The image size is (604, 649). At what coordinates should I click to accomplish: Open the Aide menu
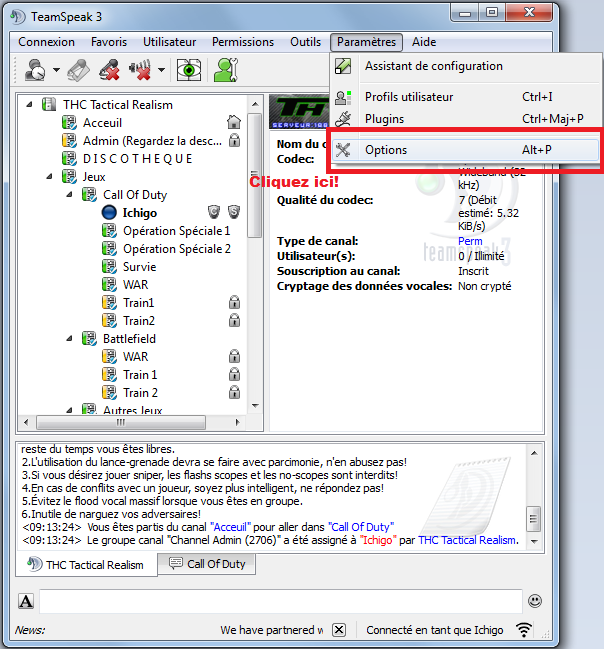424,42
